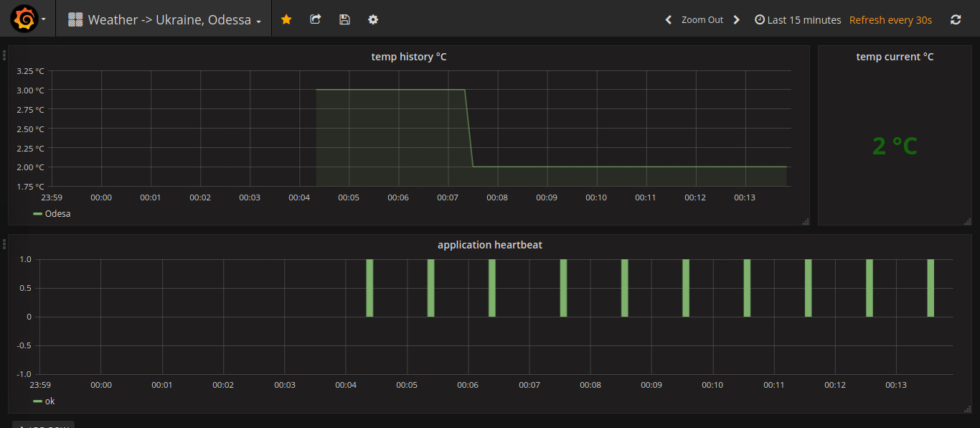Open the temp history panel menu
Image resolution: width=980 pixels, height=428 pixels.
click(x=408, y=56)
